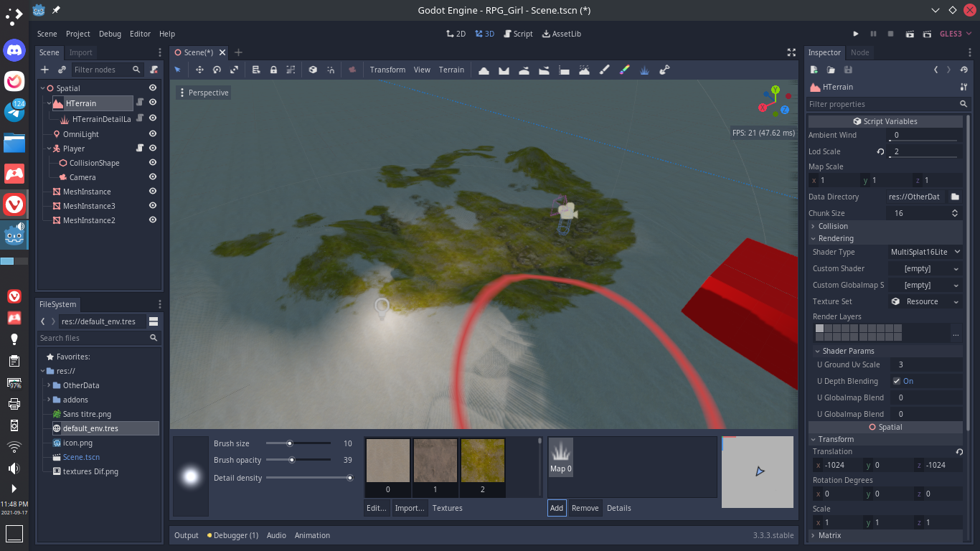This screenshot has width=980, height=551.
Task: Click the Add button under Map 0
Action: pyautogui.click(x=557, y=508)
